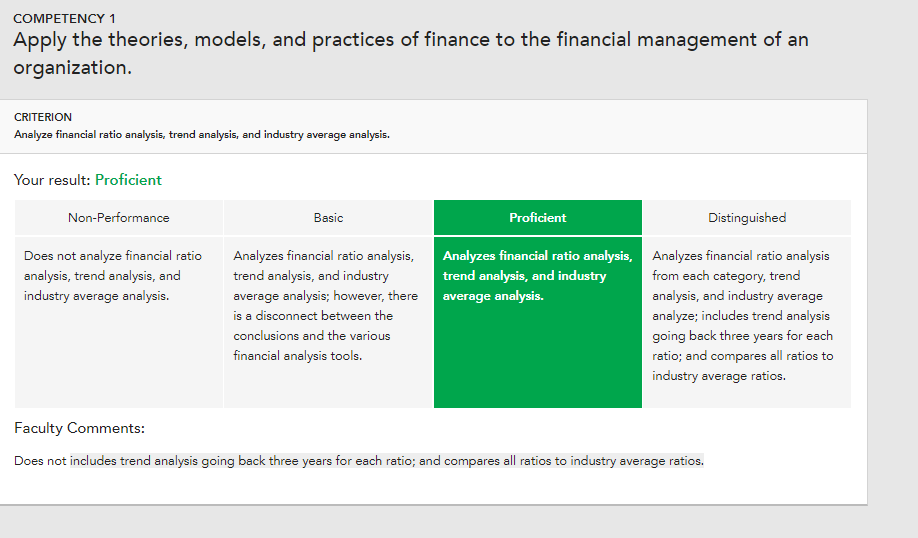Click the word 'organization.' in competency title
The height and width of the screenshot is (538, 918).
click(x=73, y=68)
